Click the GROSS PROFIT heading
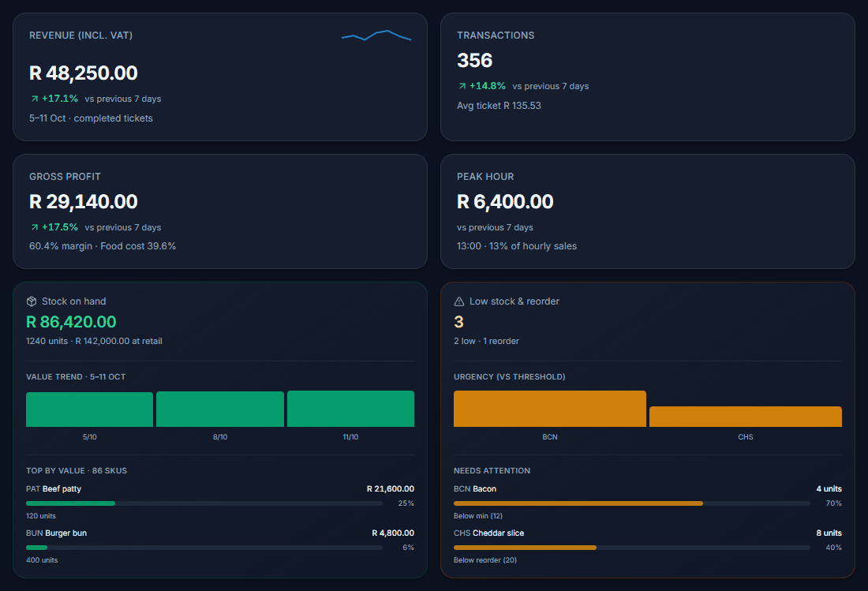Viewport: 868px width, 591px height. [x=65, y=177]
